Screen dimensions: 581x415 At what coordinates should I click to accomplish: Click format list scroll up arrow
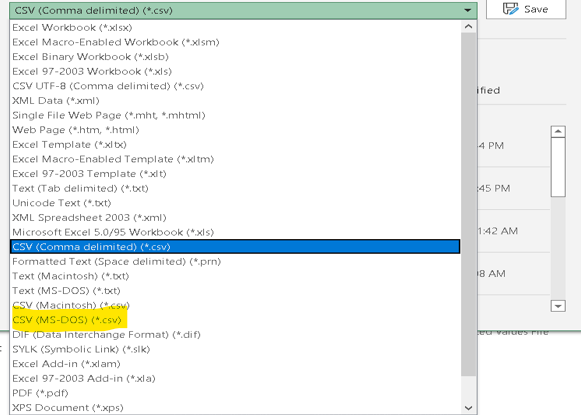[468, 27]
